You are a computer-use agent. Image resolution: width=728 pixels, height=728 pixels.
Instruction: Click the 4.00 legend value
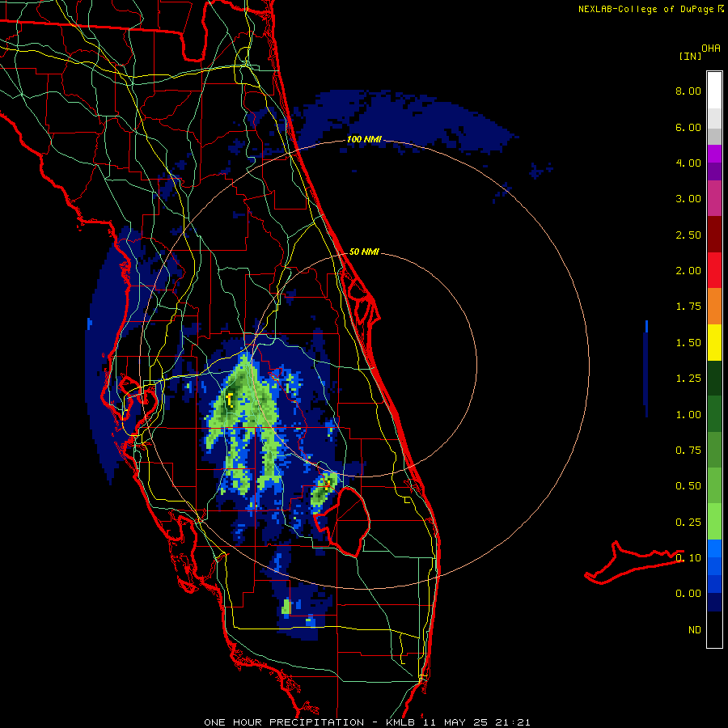pyautogui.click(x=688, y=163)
